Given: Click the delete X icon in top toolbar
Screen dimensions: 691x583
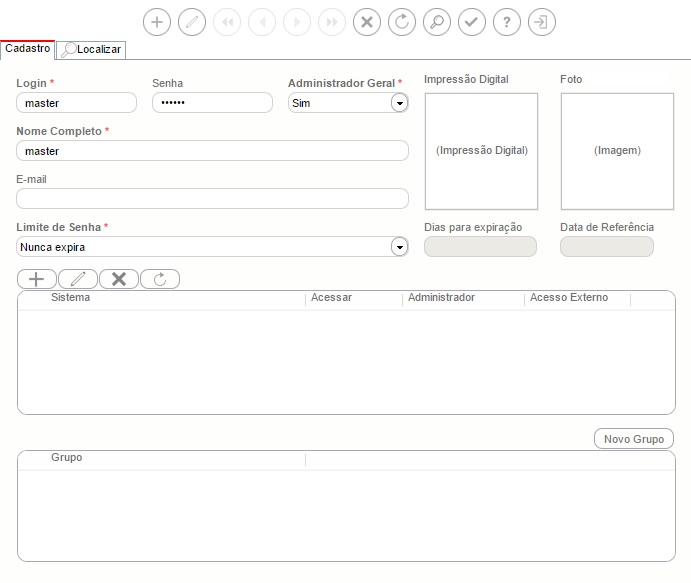Looking at the screenshot, I should tap(367, 22).
